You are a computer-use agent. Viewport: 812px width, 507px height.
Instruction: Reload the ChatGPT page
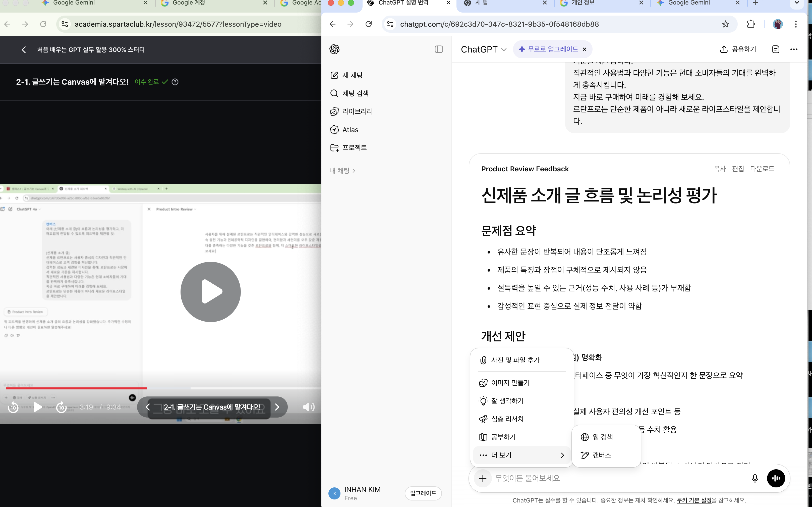point(368,24)
